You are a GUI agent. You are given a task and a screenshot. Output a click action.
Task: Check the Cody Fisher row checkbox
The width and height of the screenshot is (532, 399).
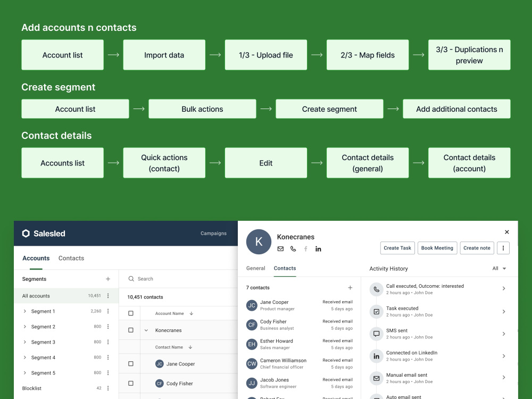tap(131, 384)
